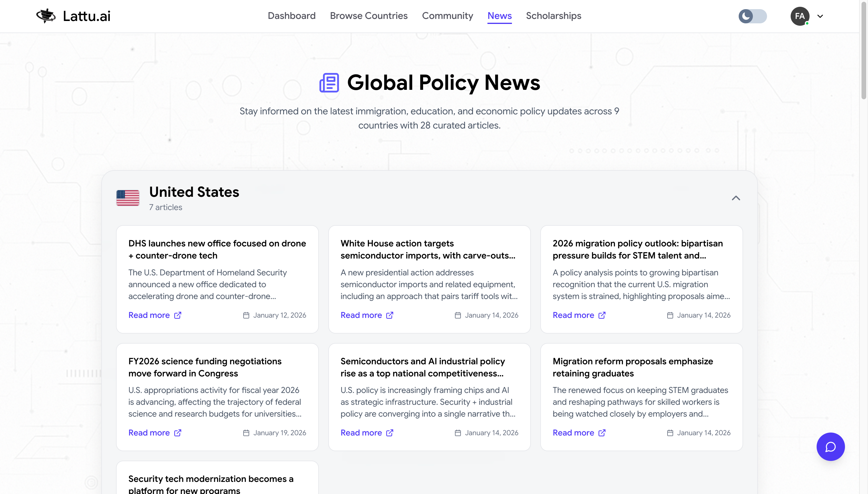This screenshot has height=494, width=868.
Task: Switch to the Community tab
Action: 447,16
